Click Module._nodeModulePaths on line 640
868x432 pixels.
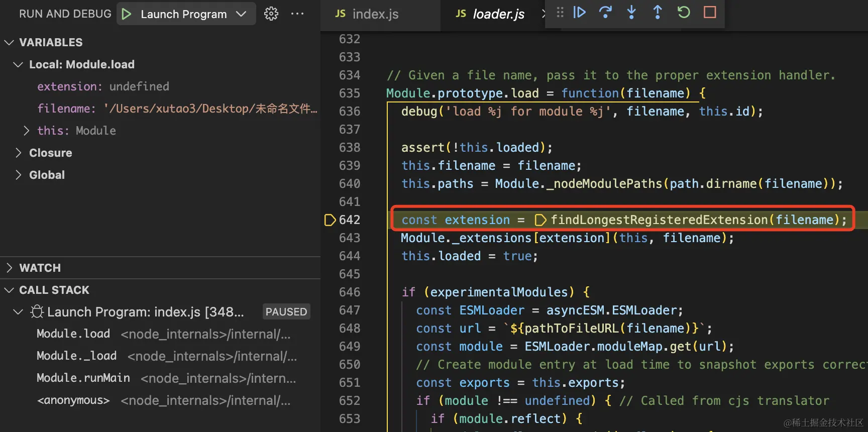coord(579,184)
